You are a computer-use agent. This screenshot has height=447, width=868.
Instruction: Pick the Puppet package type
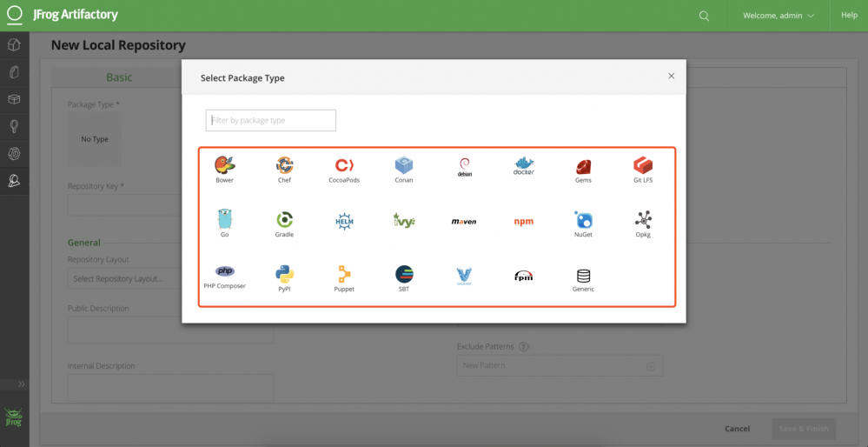coord(344,278)
